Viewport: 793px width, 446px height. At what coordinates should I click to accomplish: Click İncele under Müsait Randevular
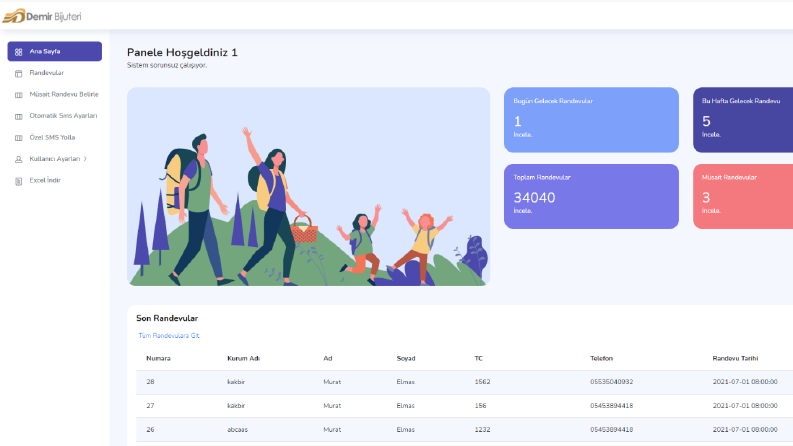(x=711, y=211)
